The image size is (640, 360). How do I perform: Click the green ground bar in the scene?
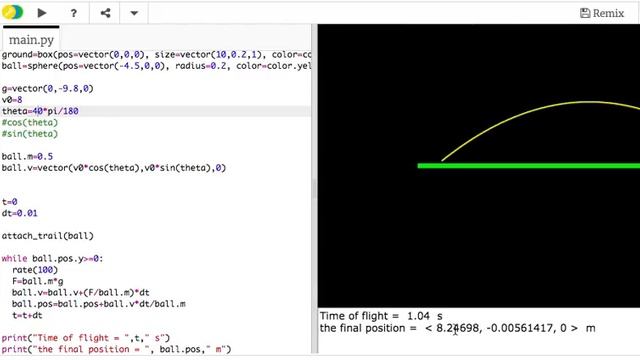pyautogui.click(x=529, y=166)
